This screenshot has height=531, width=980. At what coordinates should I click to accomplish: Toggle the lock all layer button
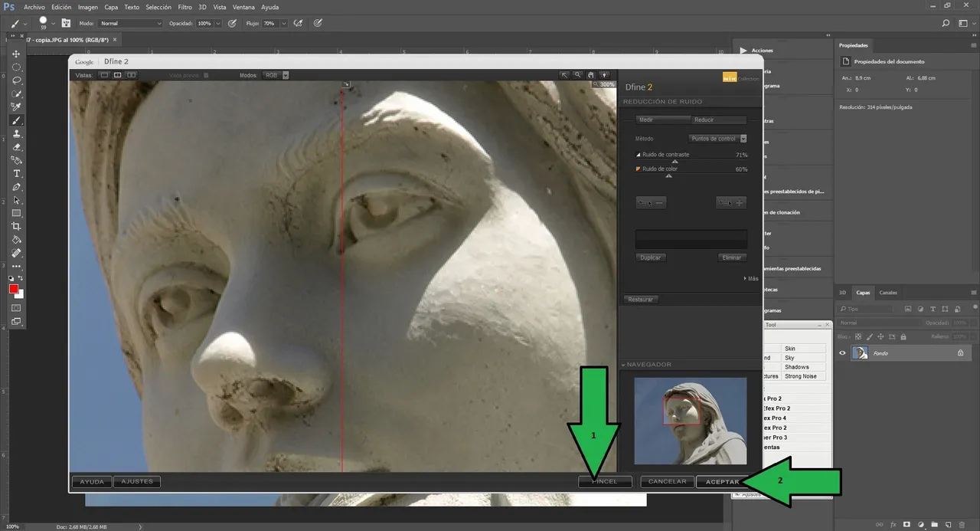(903, 336)
